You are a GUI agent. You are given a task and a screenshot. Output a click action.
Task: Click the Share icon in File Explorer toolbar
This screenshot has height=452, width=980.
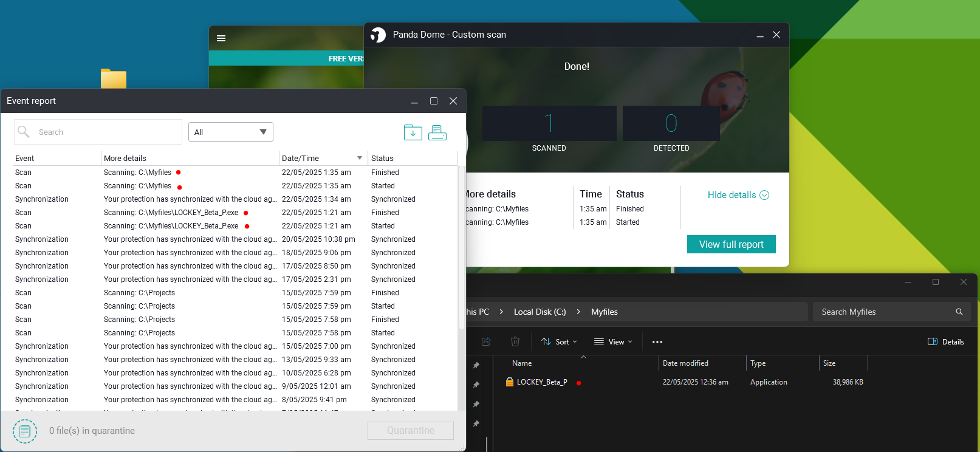pos(486,341)
